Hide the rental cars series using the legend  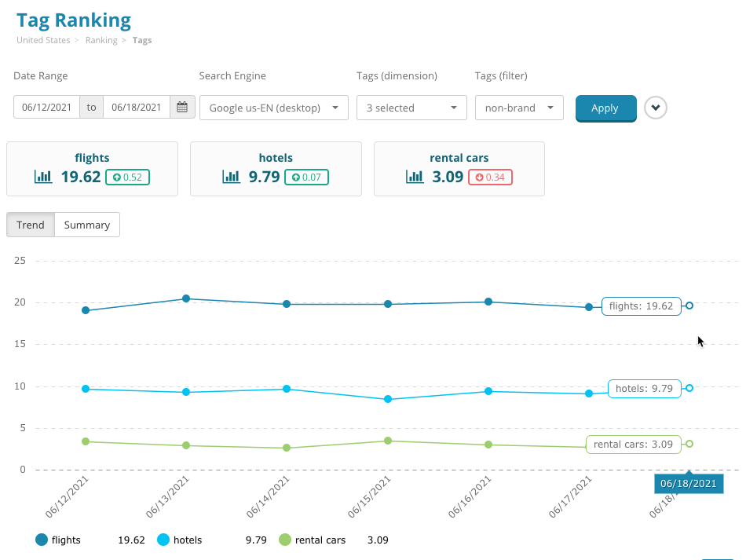tap(316, 540)
